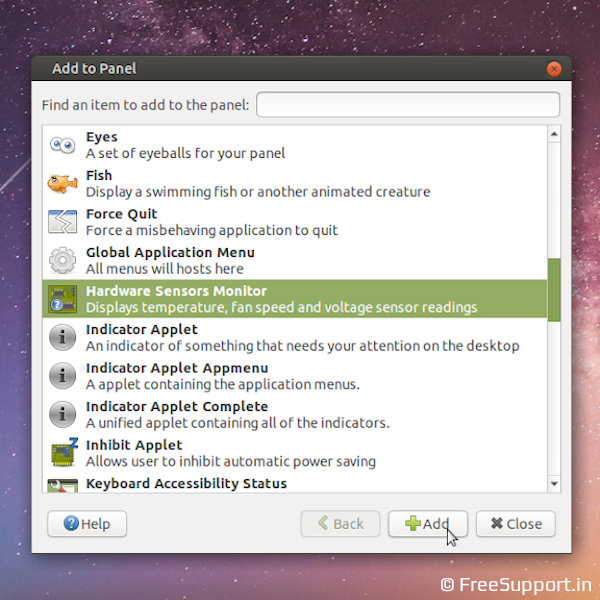Click the Hardware Sensors Monitor title
Image resolution: width=600 pixels, height=600 pixels.
click(176, 291)
